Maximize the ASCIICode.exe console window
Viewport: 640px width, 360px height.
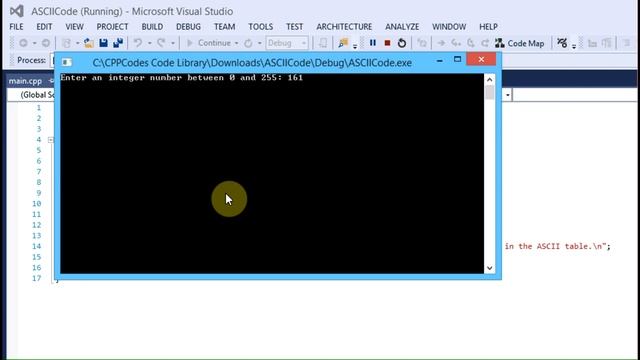click(x=457, y=60)
